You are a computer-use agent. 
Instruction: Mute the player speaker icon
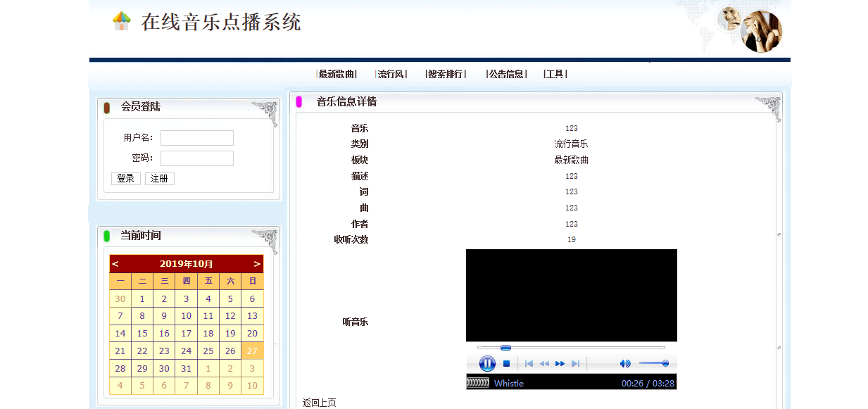(x=625, y=363)
